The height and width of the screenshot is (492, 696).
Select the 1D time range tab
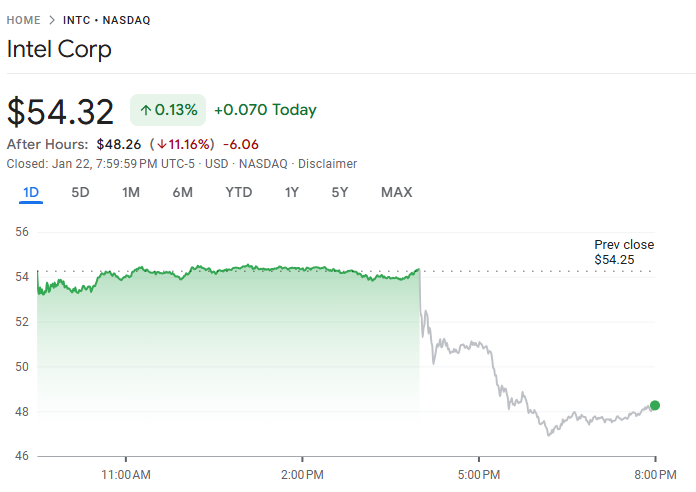pos(30,192)
